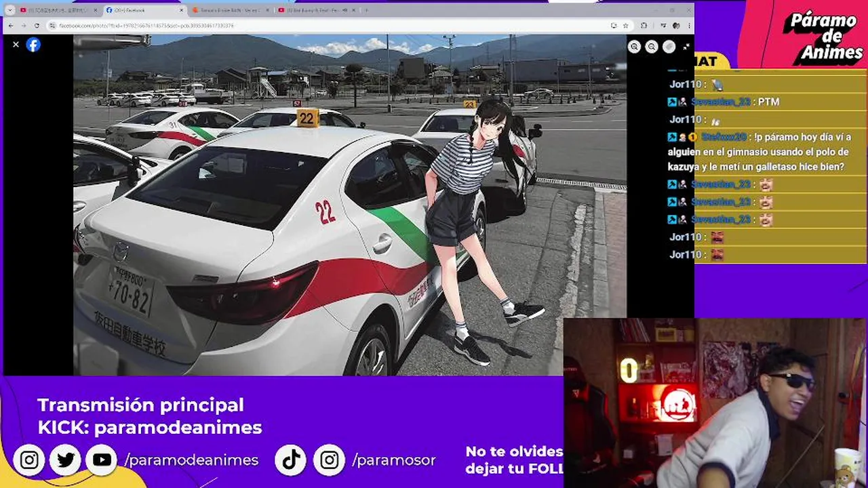Switch to the third tab with orange favicon
868x488 pixels.
click(229, 10)
